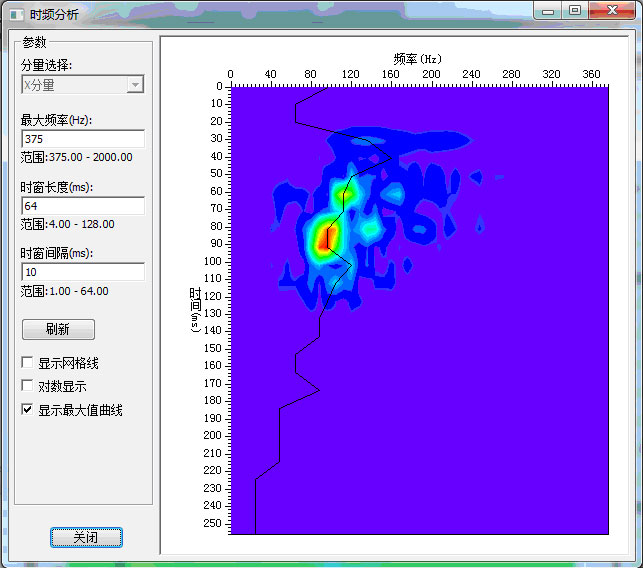The height and width of the screenshot is (568, 643).
Task: Enable the 显示网格线 checkbox
Action: 28,363
